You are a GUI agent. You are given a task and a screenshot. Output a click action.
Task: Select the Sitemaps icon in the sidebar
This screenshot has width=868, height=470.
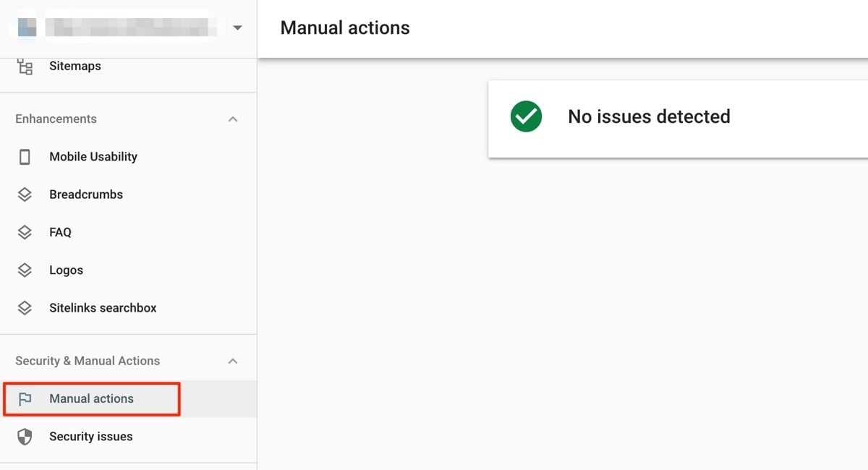coord(24,66)
